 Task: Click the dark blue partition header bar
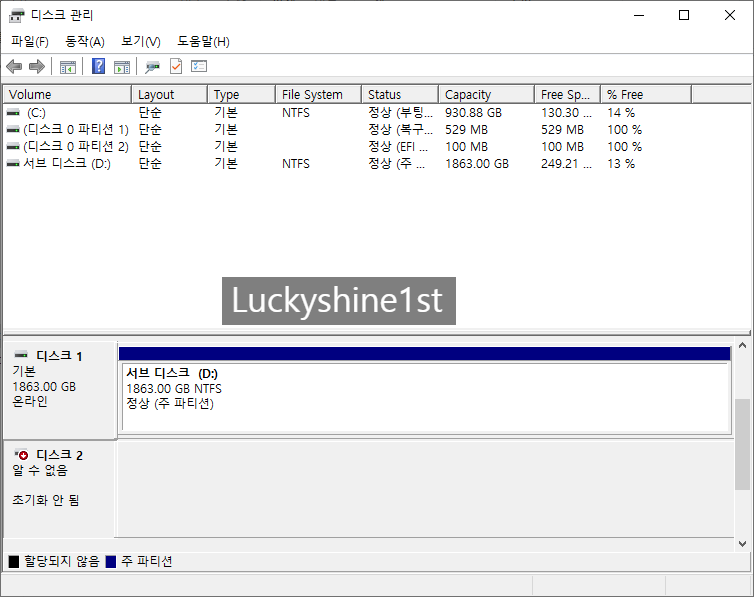(x=425, y=354)
